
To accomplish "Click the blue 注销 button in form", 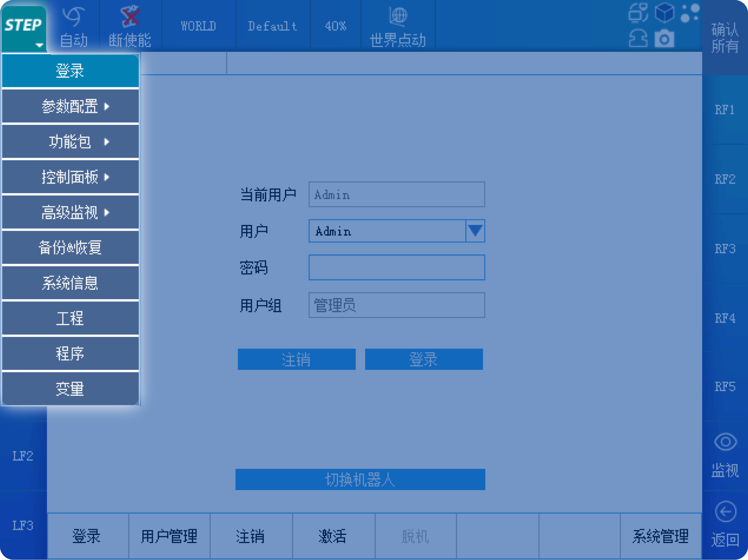I will 297,359.
